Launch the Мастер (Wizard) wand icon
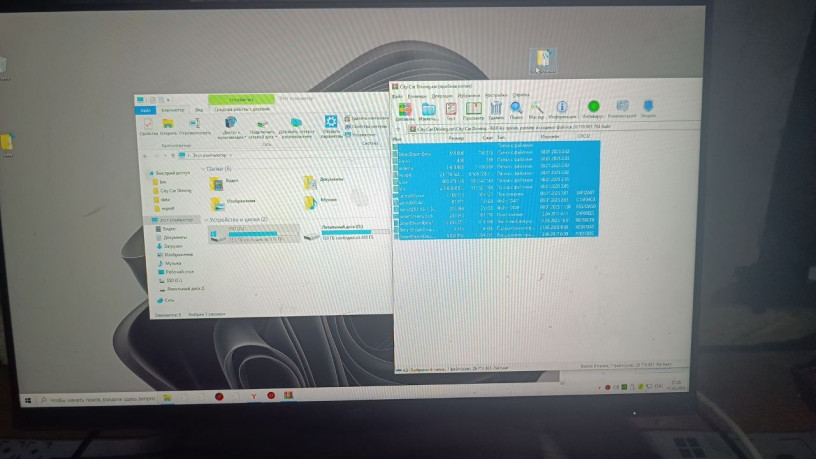The width and height of the screenshot is (816, 459). point(536,110)
